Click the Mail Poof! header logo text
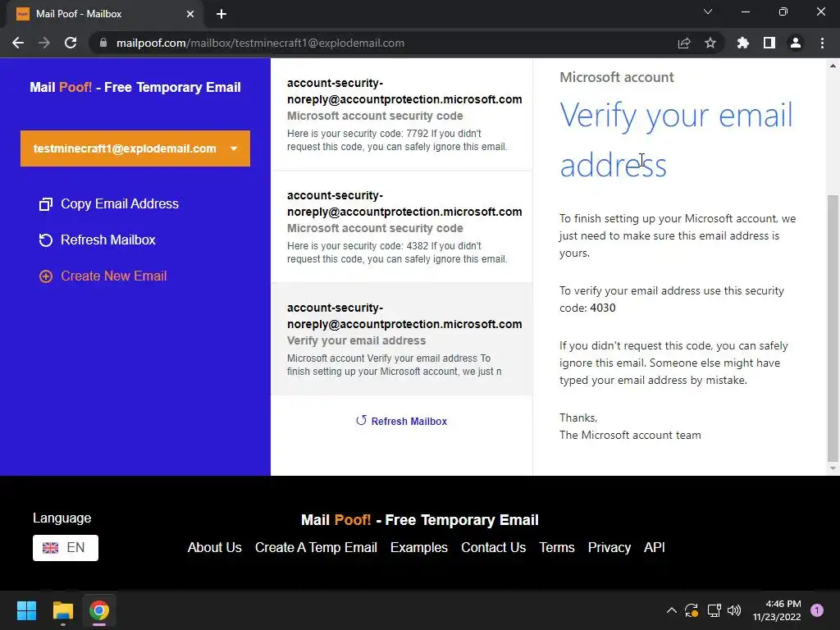840x630 pixels. point(135,87)
